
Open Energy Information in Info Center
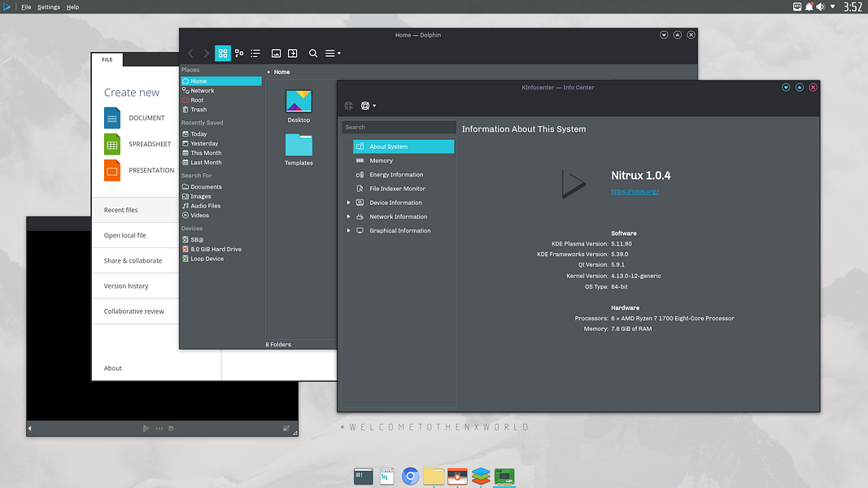(403, 174)
